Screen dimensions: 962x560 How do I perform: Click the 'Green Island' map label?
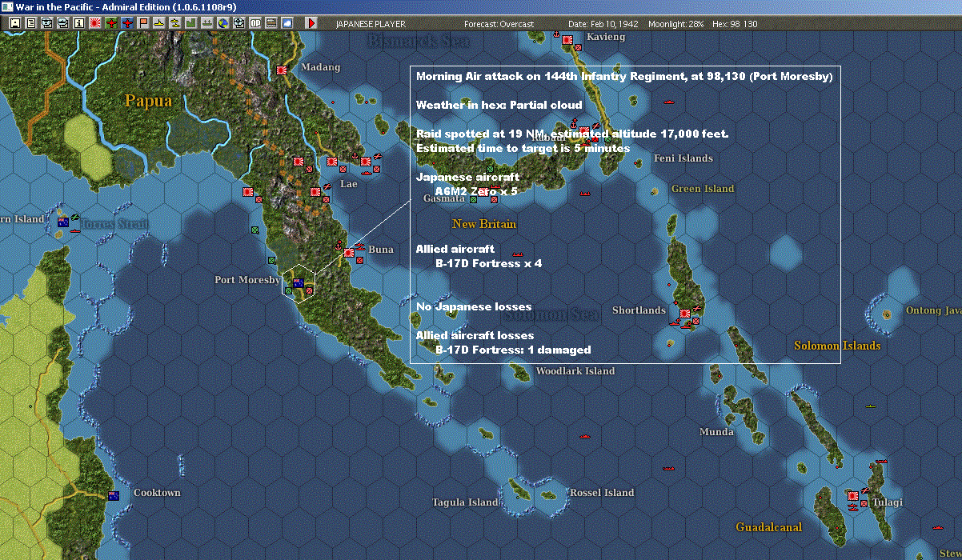click(x=703, y=189)
